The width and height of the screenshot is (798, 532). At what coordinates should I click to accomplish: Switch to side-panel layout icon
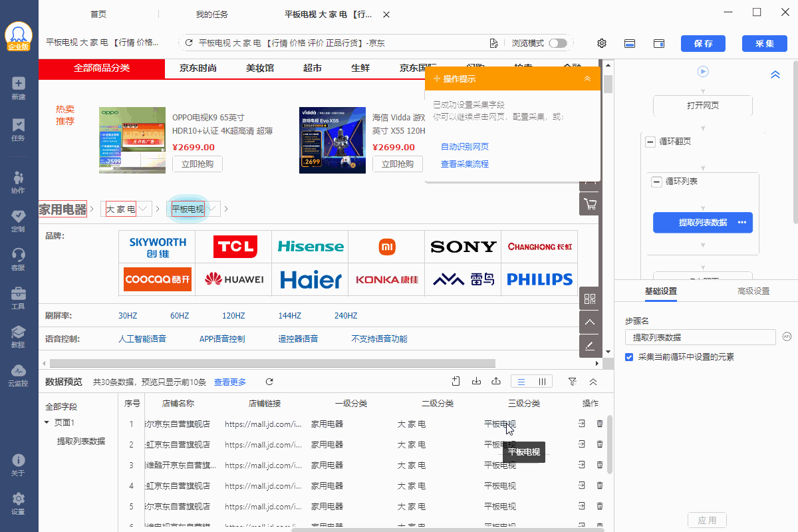coord(659,43)
